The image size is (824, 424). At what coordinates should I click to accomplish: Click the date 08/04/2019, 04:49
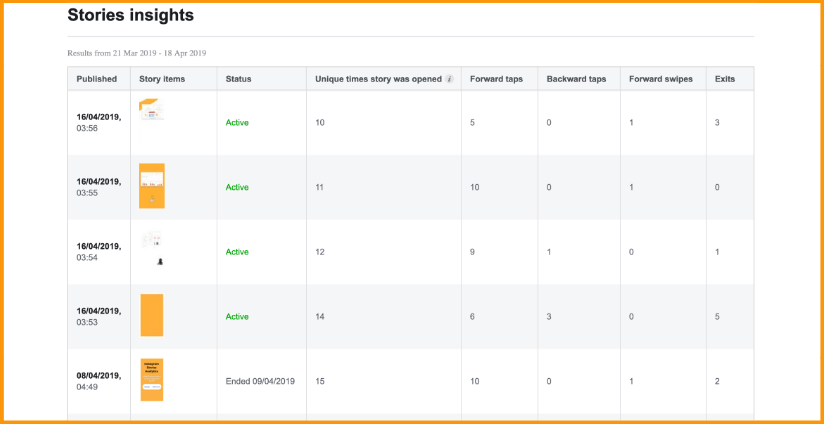tap(99, 381)
